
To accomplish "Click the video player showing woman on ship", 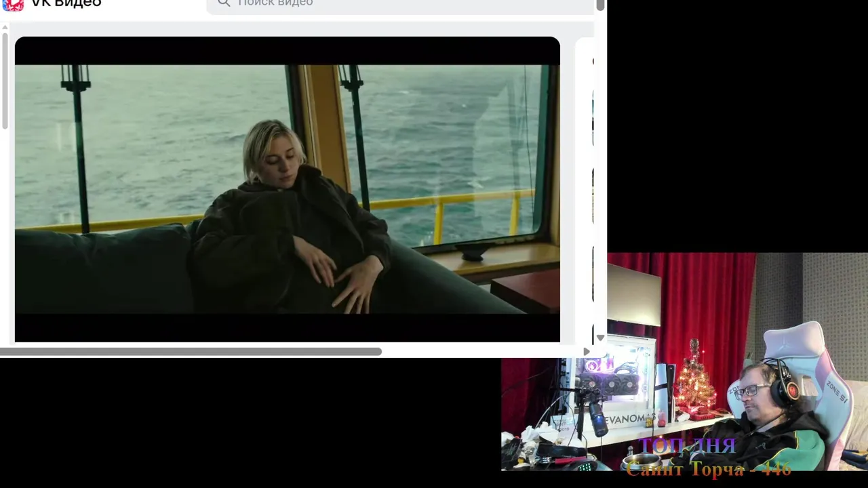I will point(288,189).
